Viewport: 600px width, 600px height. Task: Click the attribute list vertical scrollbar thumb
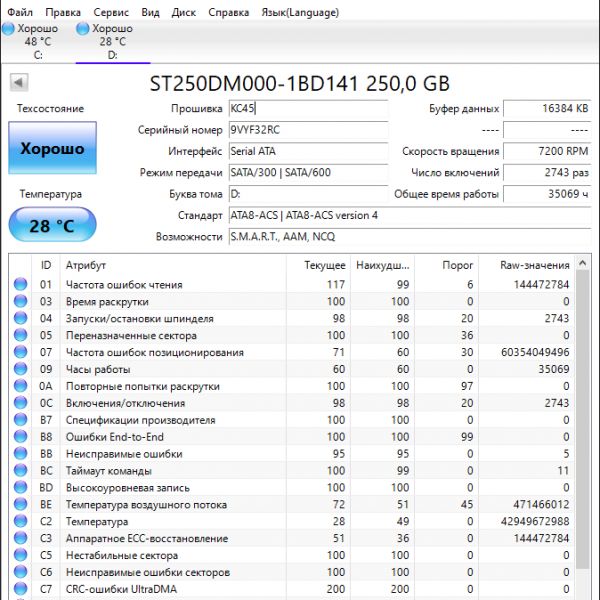click(x=582, y=419)
